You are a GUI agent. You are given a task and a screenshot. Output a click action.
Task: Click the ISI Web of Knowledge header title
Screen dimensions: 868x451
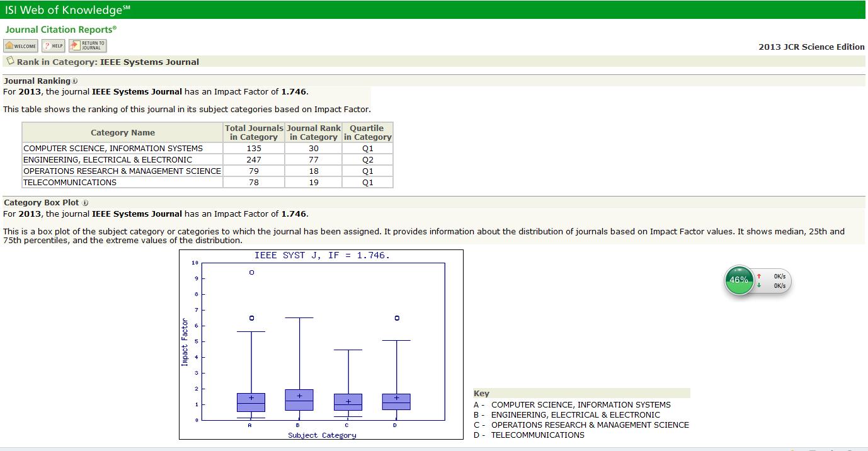pyautogui.click(x=63, y=10)
